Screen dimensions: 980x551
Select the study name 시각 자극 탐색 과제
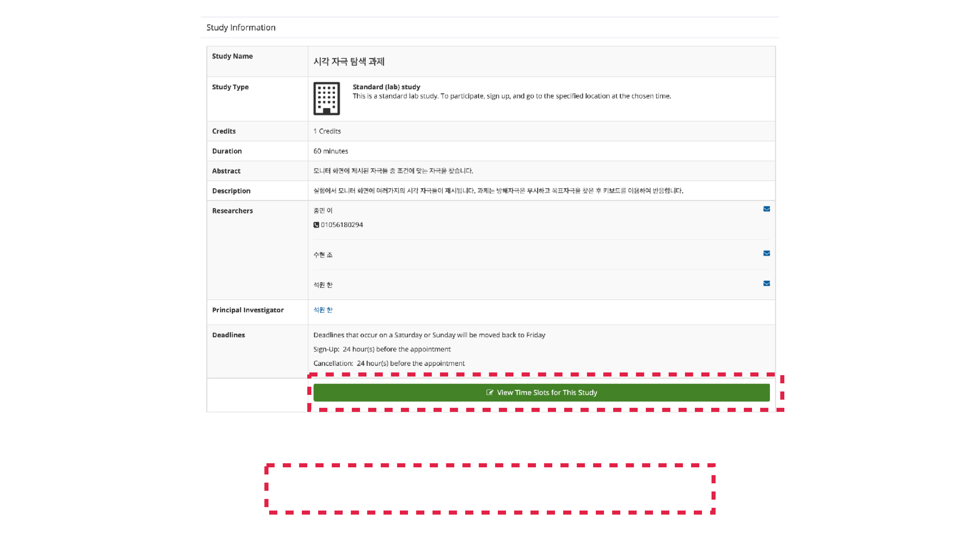pyautogui.click(x=349, y=62)
